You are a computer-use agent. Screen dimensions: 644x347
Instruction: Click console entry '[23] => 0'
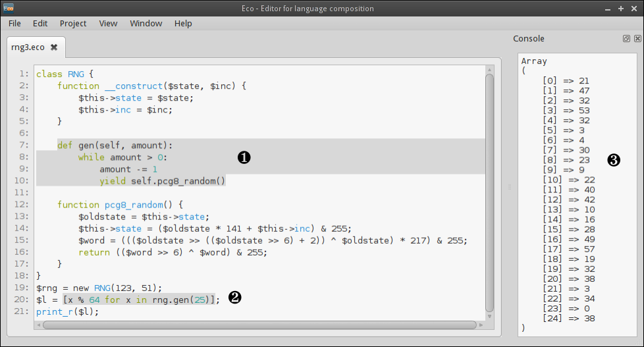(x=566, y=308)
